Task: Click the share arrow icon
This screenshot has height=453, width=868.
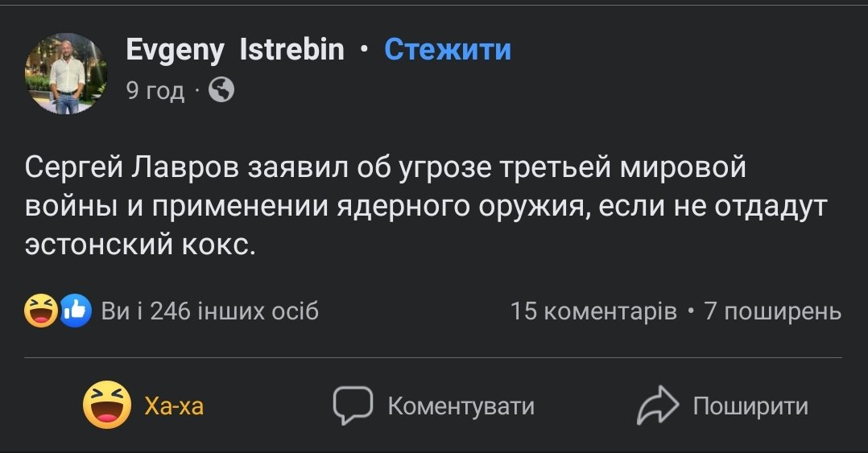Action: tap(658, 406)
